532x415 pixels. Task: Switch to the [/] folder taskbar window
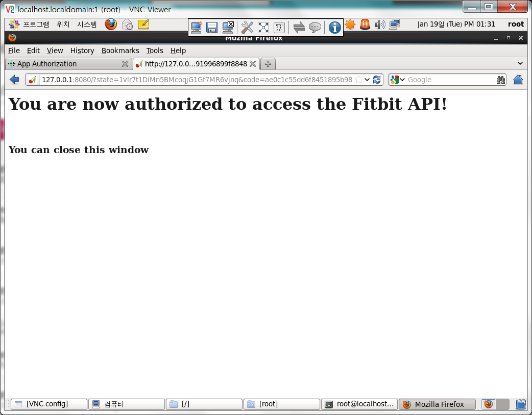204,404
